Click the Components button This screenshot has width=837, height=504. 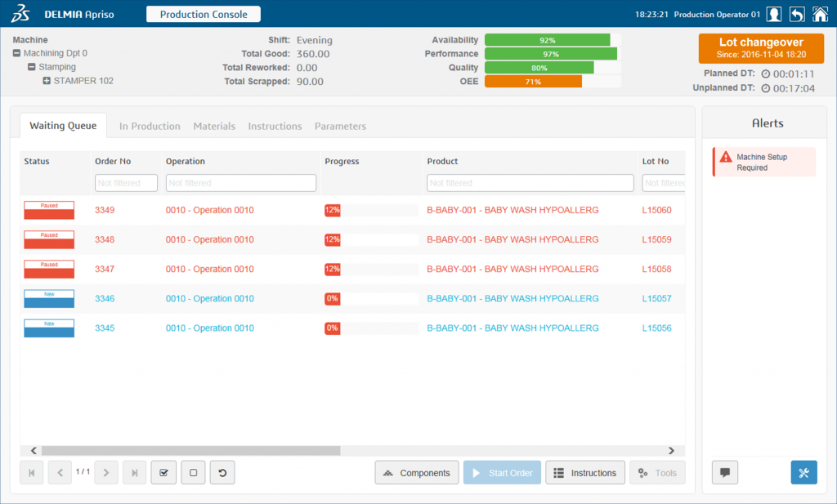pos(417,473)
